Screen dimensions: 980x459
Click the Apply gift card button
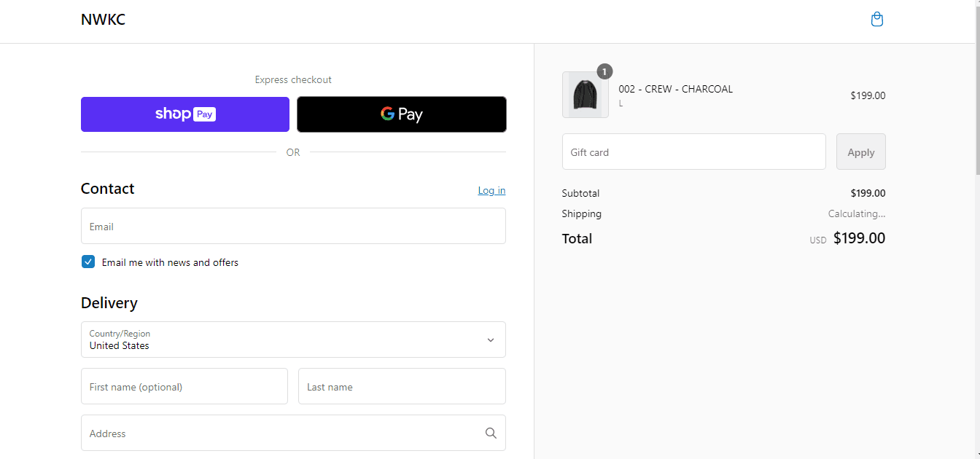861,152
